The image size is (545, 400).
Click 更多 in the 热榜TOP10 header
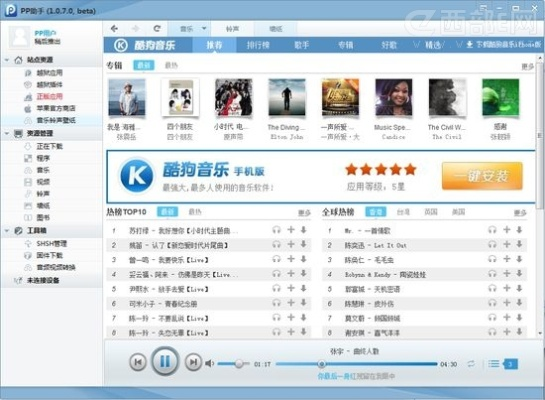304,213
